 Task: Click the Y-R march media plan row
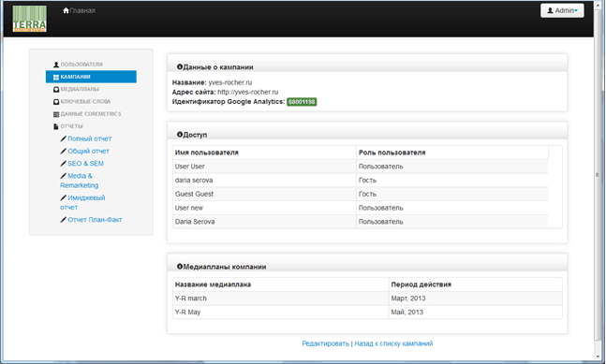pyautogui.click(x=367, y=298)
